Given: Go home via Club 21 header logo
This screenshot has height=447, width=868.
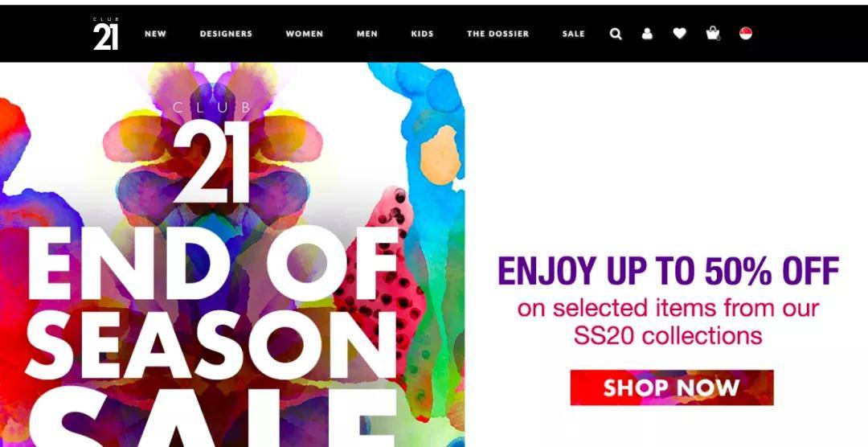Looking at the screenshot, I should click(x=106, y=34).
